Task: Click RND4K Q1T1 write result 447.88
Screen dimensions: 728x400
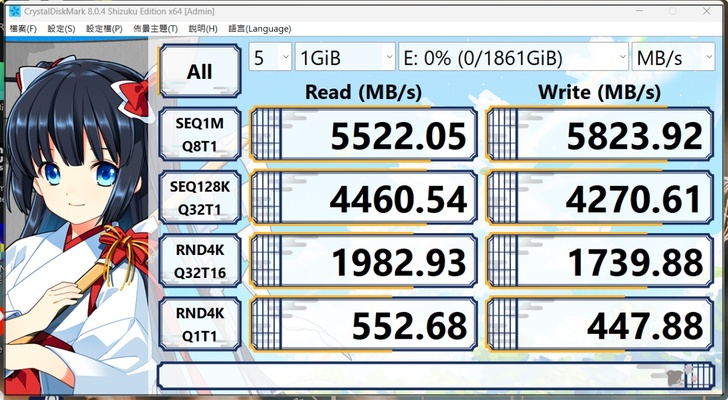Action: tap(600, 324)
